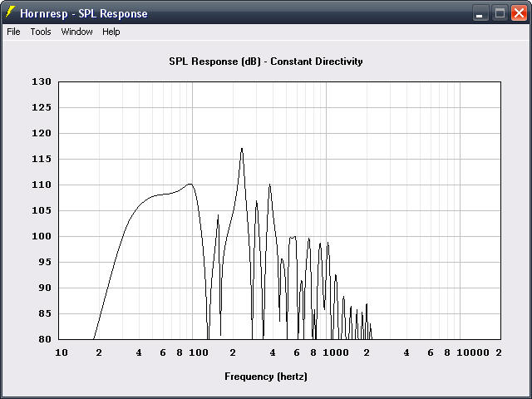This screenshot has height=399, width=532.
Task: Click the tallest response peak near 117 dB
Action: (242, 149)
